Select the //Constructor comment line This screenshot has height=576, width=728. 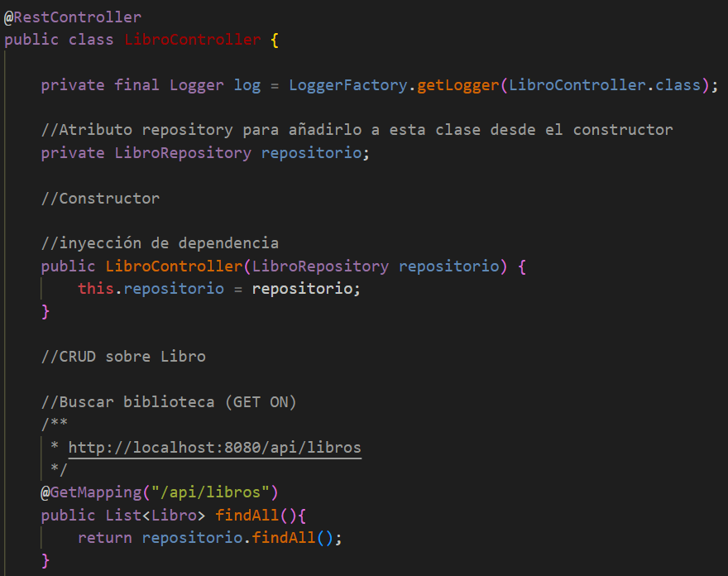click(x=101, y=198)
